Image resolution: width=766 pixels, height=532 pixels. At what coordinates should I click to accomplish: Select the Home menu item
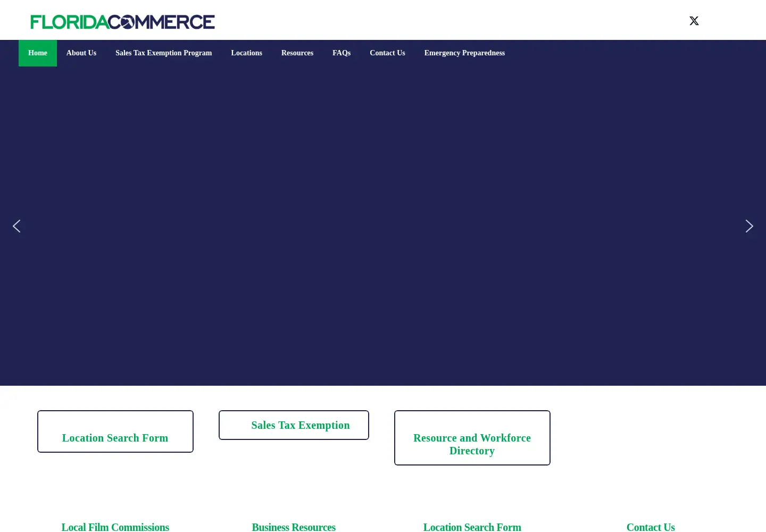click(x=38, y=53)
